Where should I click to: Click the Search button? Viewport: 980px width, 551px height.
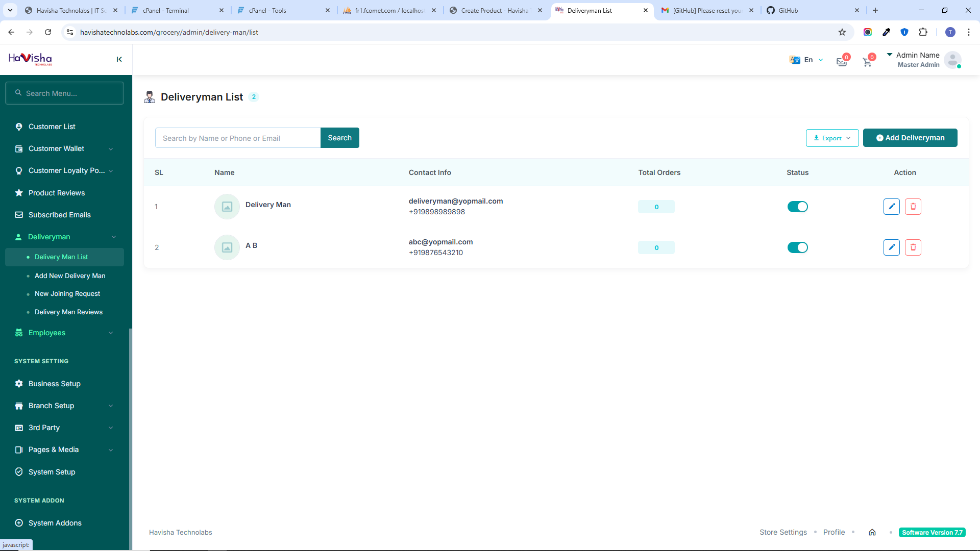(339, 138)
